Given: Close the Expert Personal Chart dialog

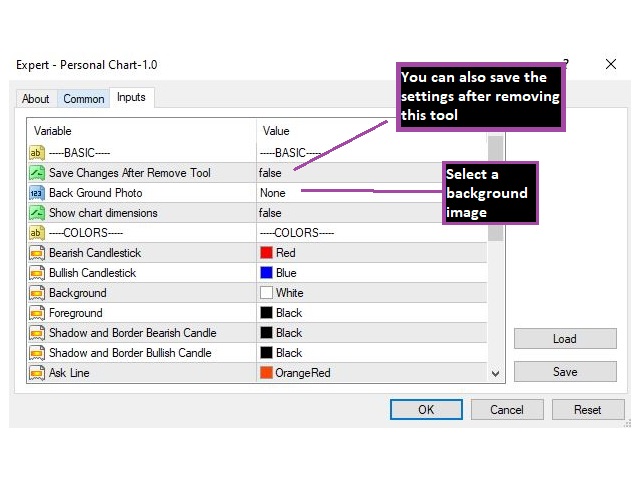Looking at the screenshot, I should pyautogui.click(x=611, y=64).
